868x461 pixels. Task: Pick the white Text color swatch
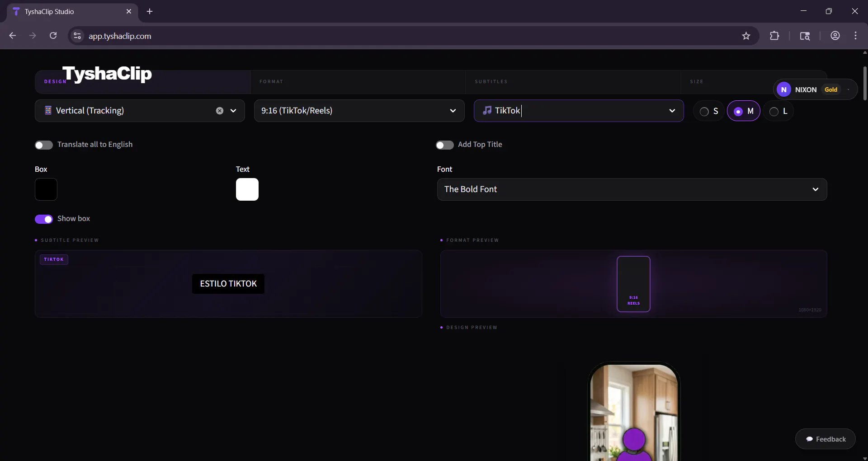[247, 189]
